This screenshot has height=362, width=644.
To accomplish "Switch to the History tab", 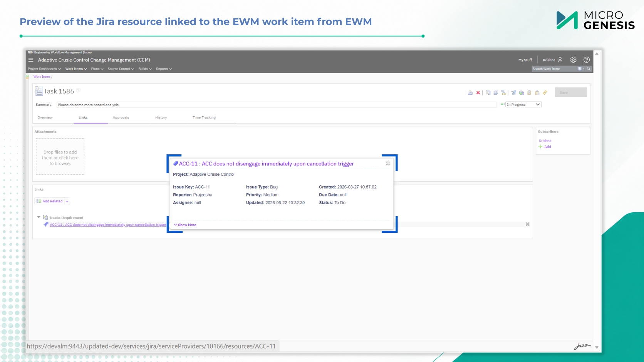I will tap(161, 118).
